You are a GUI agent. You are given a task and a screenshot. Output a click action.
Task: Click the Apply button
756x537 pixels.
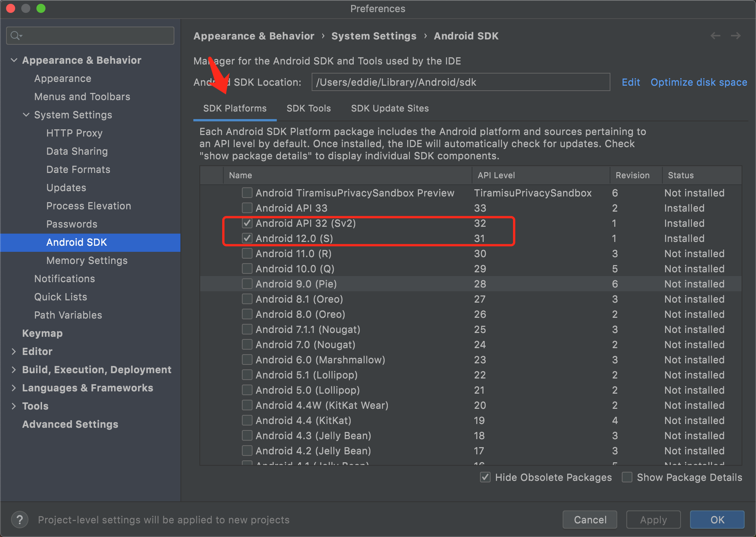tap(653, 520)
